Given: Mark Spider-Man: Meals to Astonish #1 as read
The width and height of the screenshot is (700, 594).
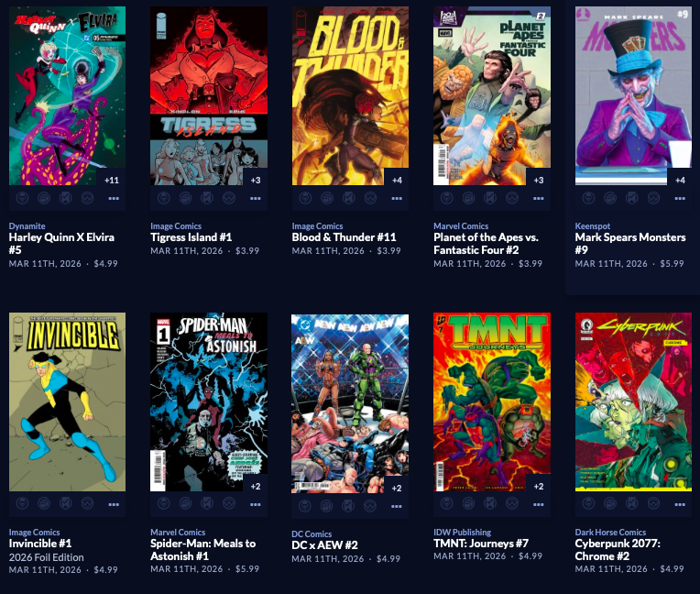Looking at the screenshot, I should click(x=207, y=504).
